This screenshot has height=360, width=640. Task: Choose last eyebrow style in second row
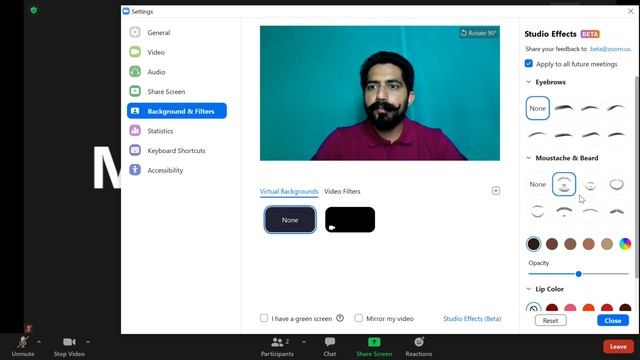pyautogui.click(x=616, y=134)
